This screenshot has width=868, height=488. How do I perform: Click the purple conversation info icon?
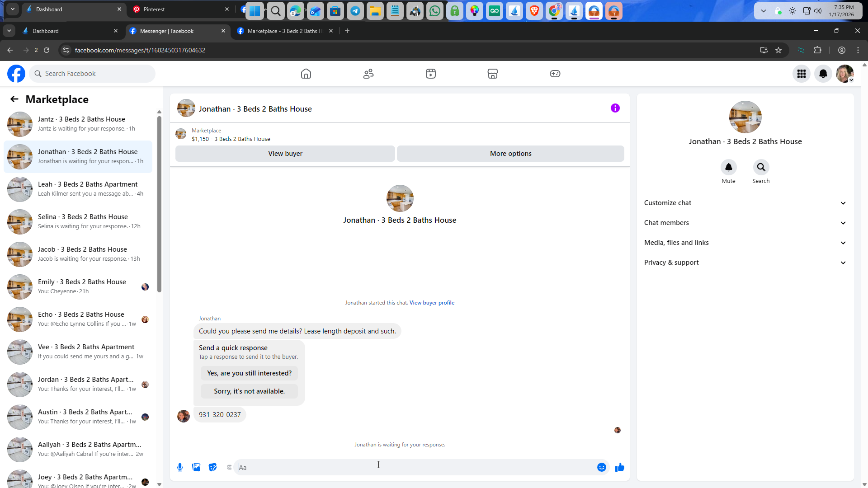pos(615,108)
